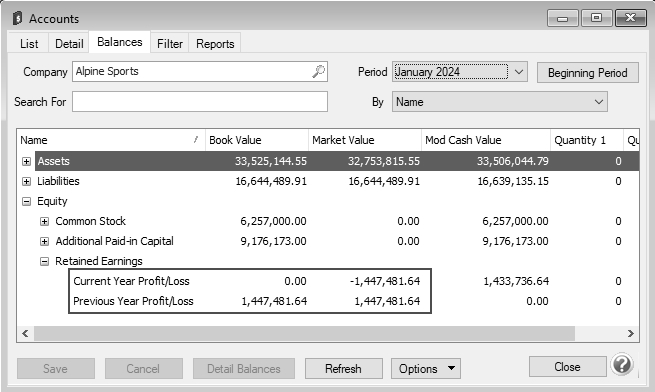Image resolution: width=655 pixels, height=392 pixels.
Task: Click the scroll right arrow
Action: pyautogui.click(x=630, y=333)
